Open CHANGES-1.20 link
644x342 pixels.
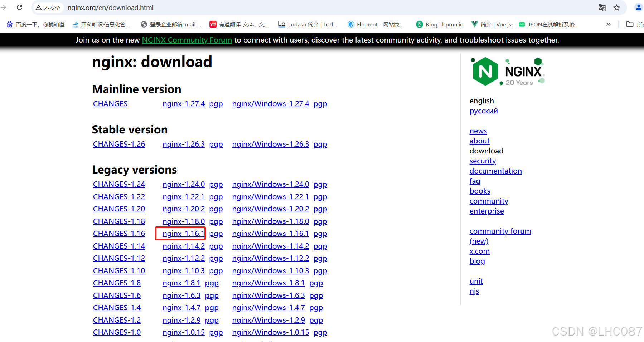(x=119, y=209)
